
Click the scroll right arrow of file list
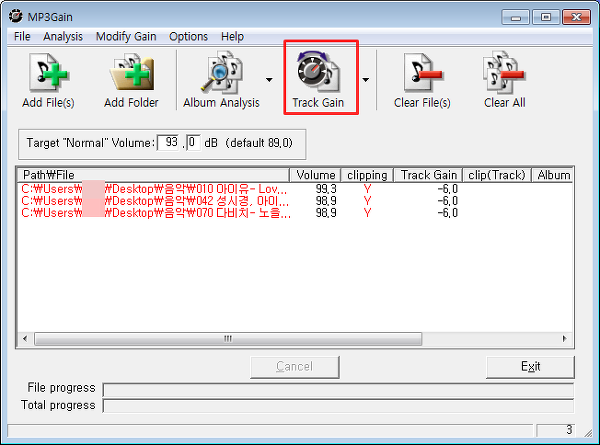coord(564,339)
